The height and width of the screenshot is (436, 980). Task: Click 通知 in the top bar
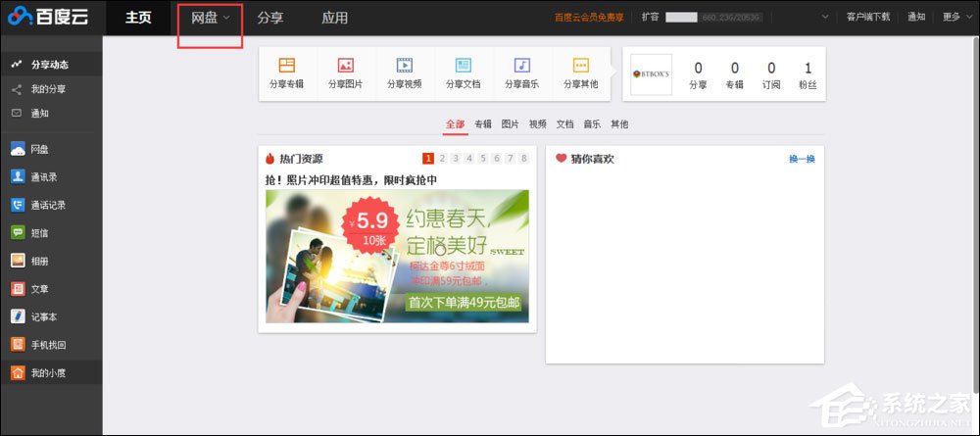click(916, 17)
